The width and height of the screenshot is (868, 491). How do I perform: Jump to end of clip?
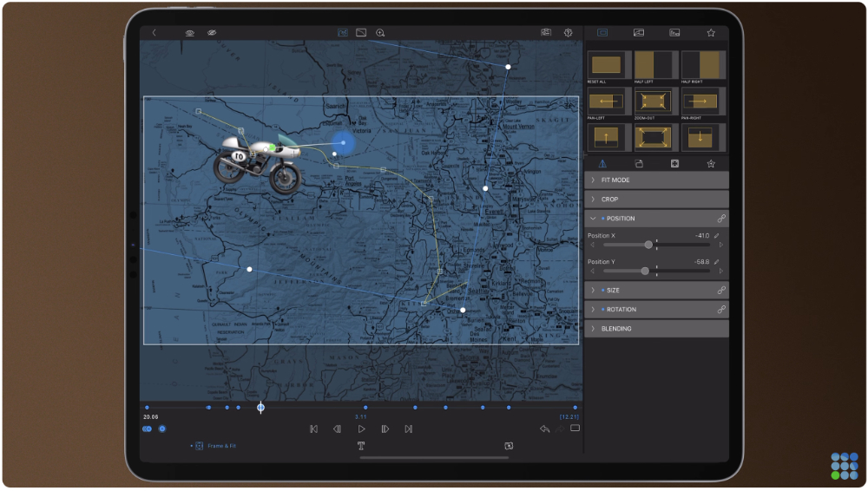[x=409, y=429]
